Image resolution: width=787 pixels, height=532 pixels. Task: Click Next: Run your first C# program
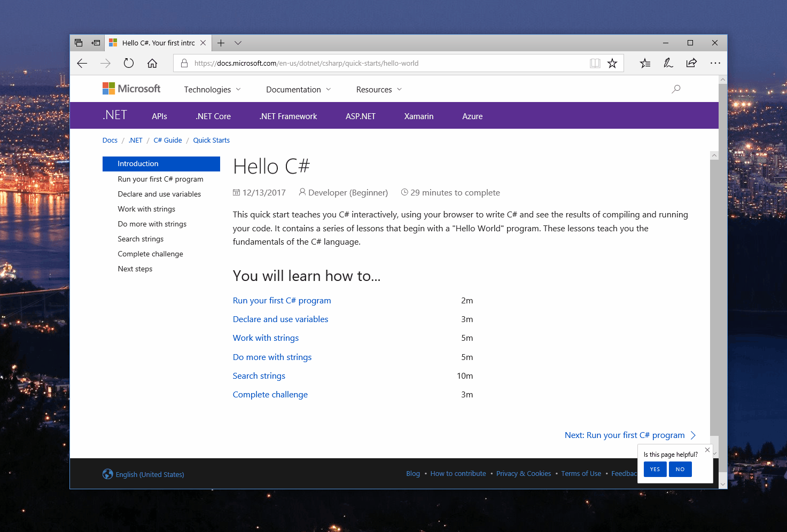[630, 435]
